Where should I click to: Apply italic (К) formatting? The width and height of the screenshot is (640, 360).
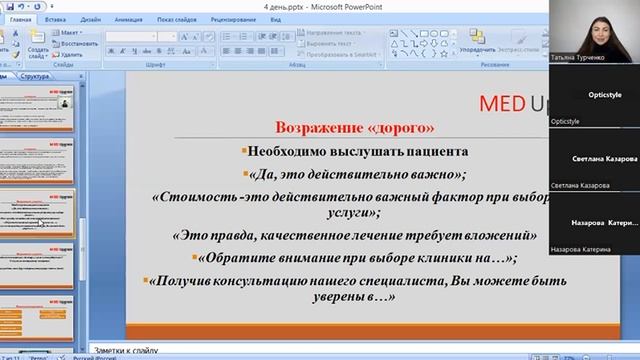tap(123, 51)
